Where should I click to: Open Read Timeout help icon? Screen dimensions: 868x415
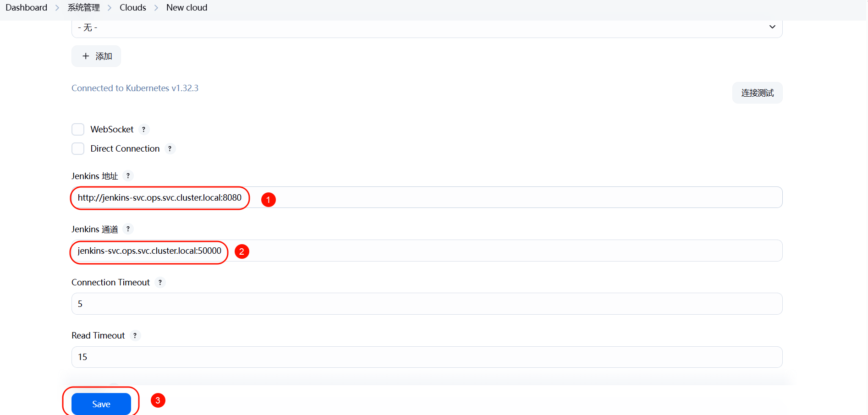click(x=135, y=336)
